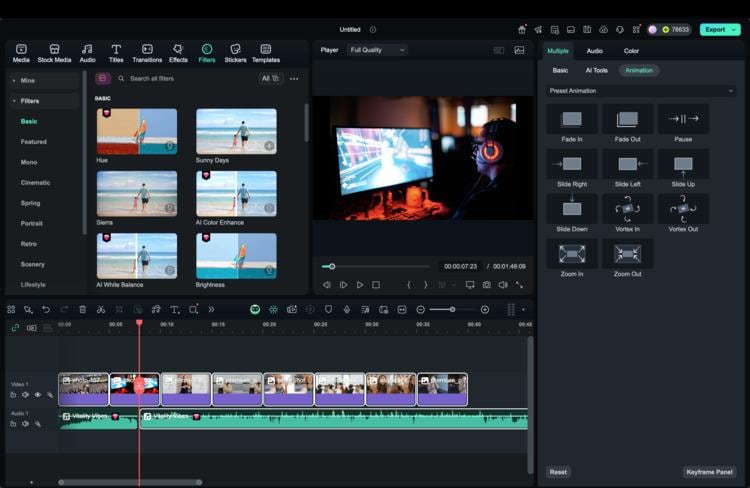This screenshot has height=488, width=750.
Task: Delete the selected clip with trash icon
Action: (x=82, y=310)
